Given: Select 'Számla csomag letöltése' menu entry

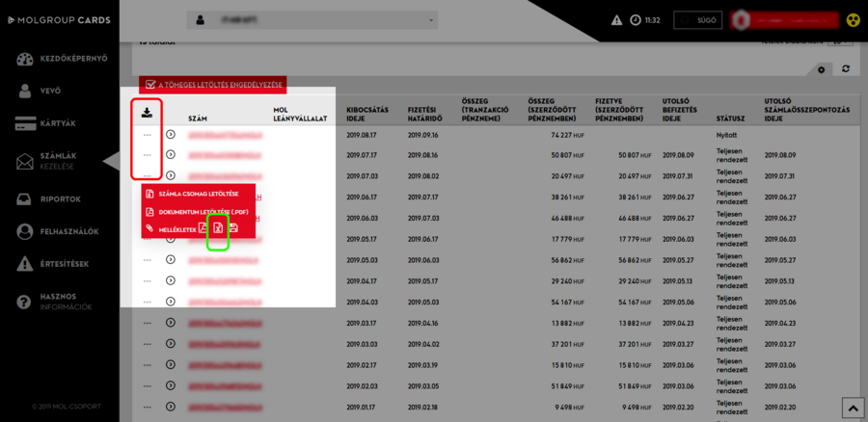Looking at the screenshot, I should (198, 195).
